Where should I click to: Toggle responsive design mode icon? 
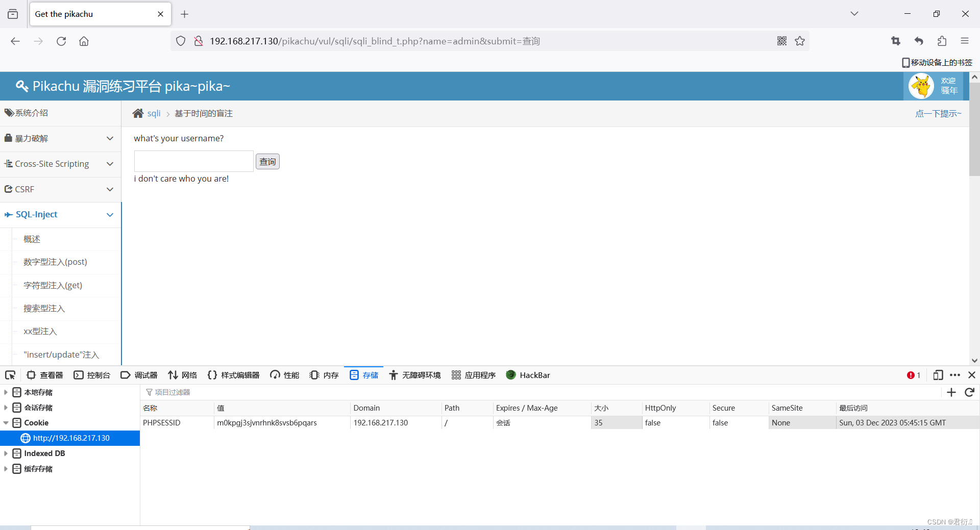tap(938, 375)
